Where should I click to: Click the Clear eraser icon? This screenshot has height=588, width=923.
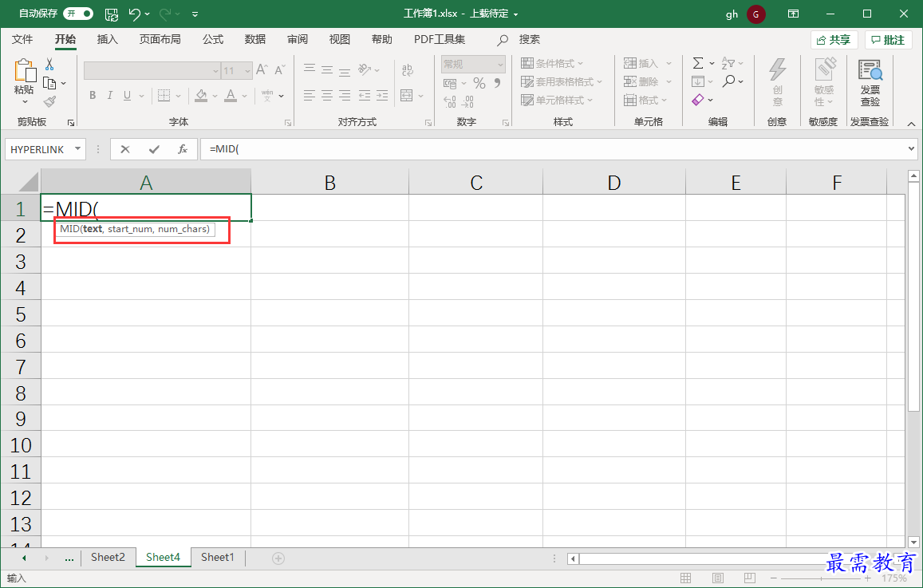point(698,100)
